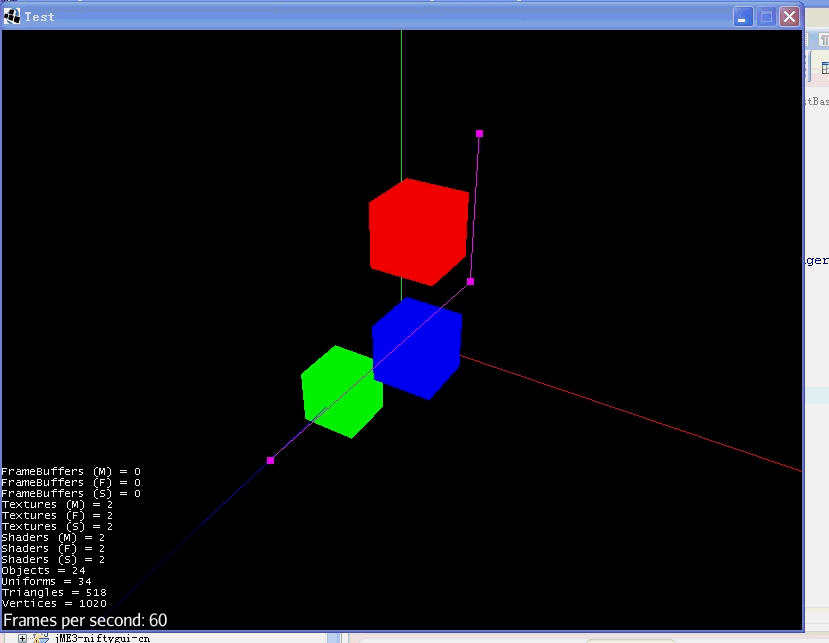The height and width of the screenshot is (643, 829).
Task: Click the 'Shaders (S) = 2' stat line
Action: [x=53, y=559]
